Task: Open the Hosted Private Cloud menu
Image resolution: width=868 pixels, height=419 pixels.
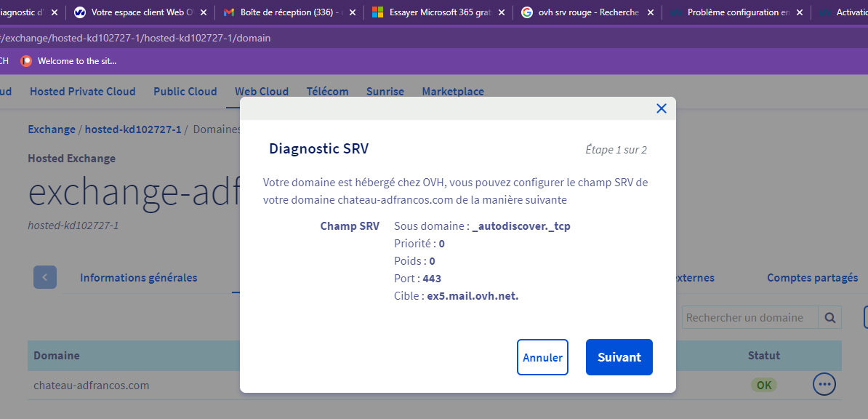Action: click(82, 91)
